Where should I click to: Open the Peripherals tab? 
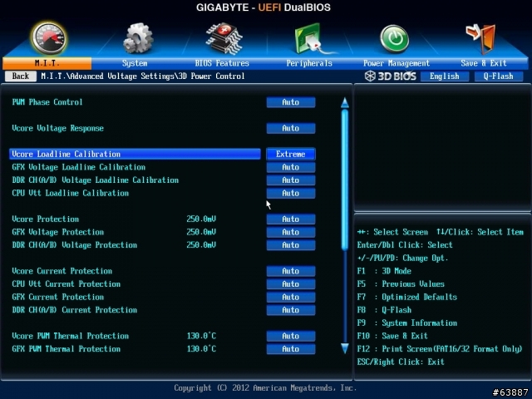pos(309,63)
